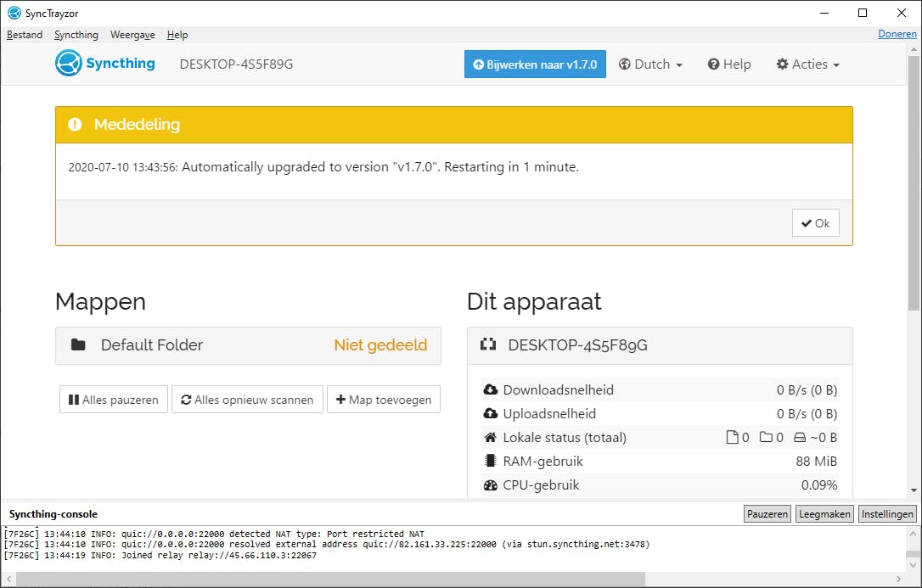Open the Syncthing menu

coord(76,35)
